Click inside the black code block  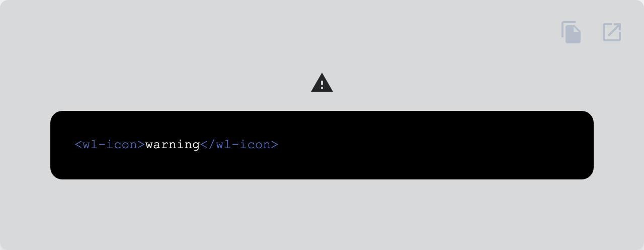pos(322,145)
